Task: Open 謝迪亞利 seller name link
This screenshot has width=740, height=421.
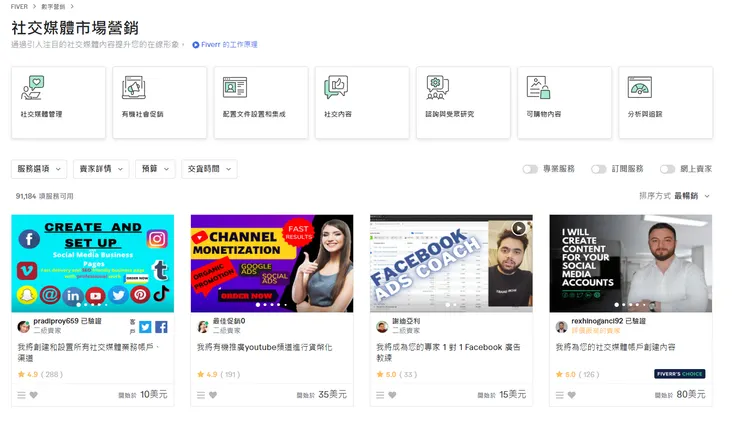Action: point(406,321)
